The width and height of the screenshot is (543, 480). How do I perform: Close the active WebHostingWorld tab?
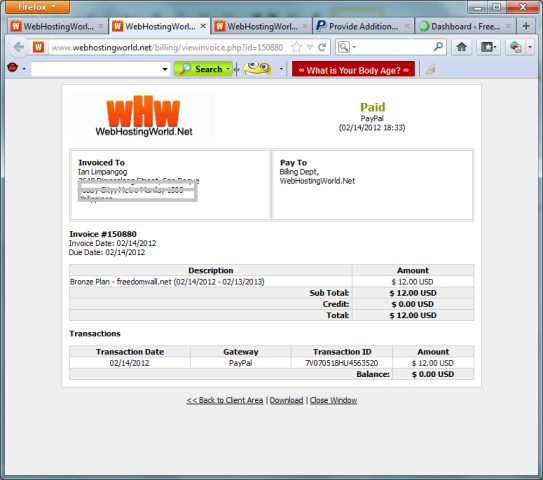[203, 26]
